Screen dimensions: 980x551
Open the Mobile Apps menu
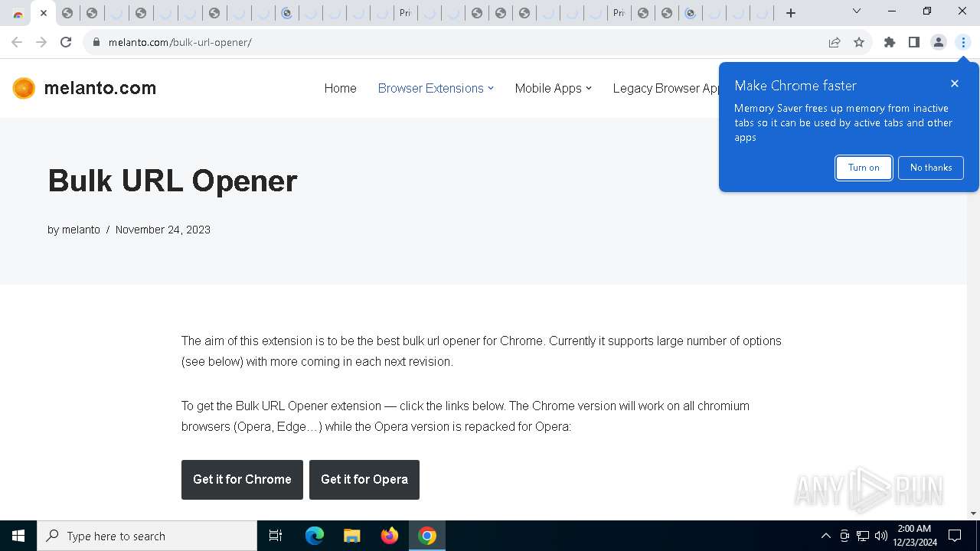[x=548, y=88]
